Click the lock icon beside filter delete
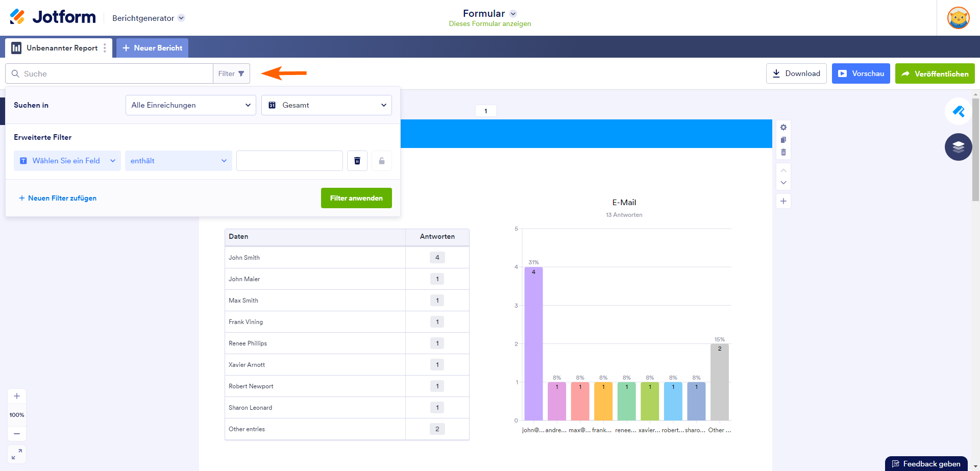 pyautogui.click(x=381, y=161)
